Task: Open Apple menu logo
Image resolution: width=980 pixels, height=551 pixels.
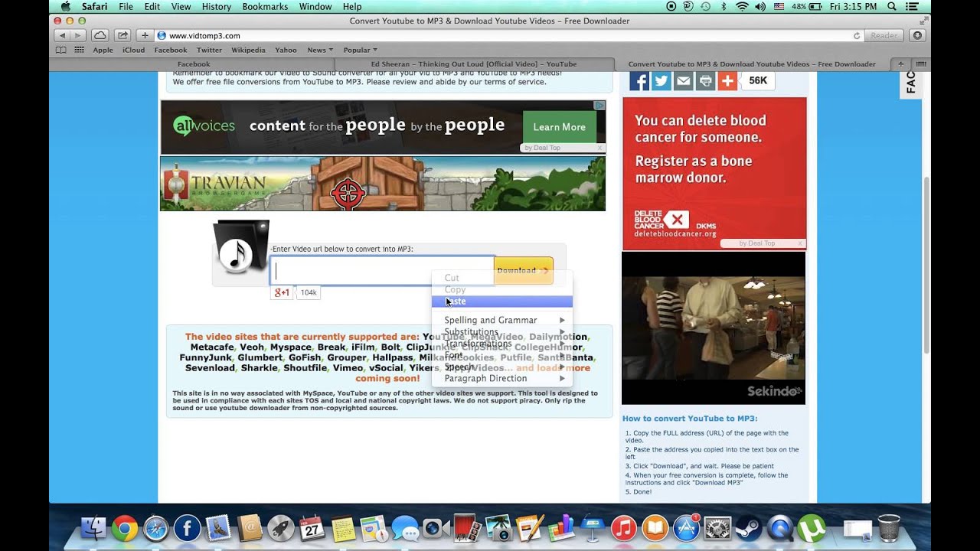Action: (x=66, y=6)
